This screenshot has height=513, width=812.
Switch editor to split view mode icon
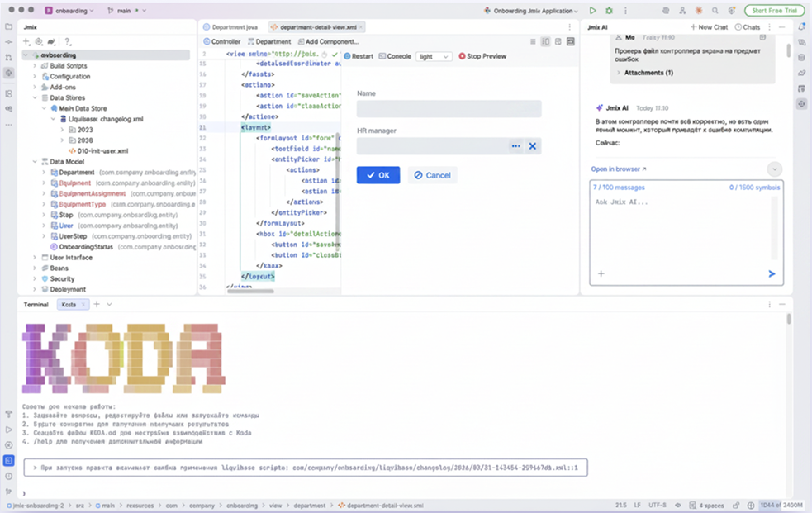(x=545, y=41)
